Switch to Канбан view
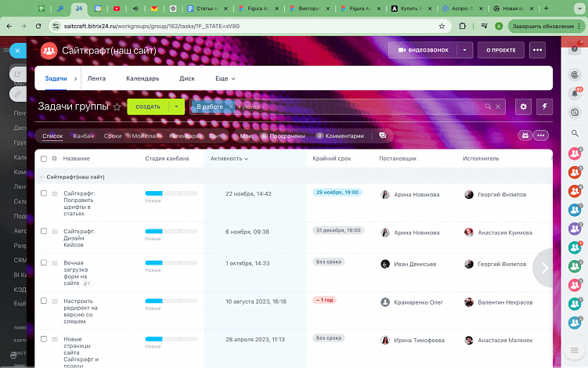Viewport: 588px width, 368px height. click(83, 135)
